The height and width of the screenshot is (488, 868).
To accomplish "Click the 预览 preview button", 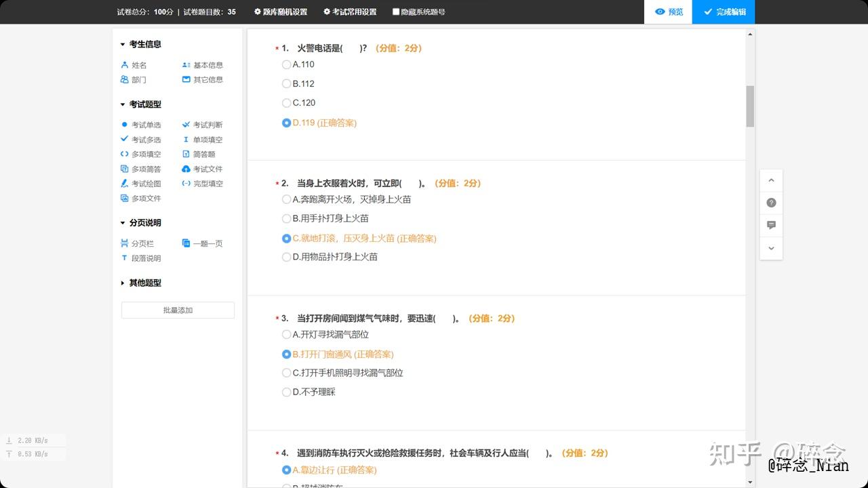I will point(668,12).
